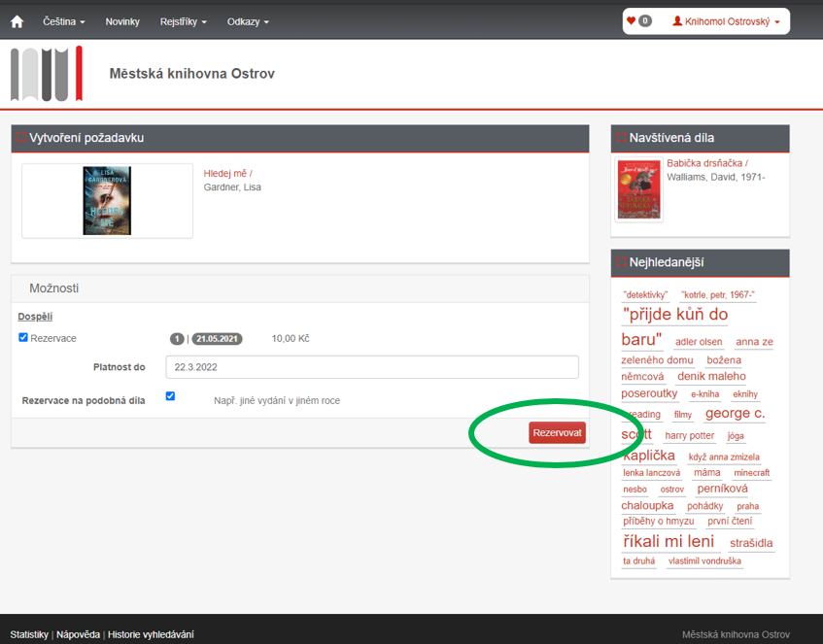Go to Novinky menu item

point(122,21)
